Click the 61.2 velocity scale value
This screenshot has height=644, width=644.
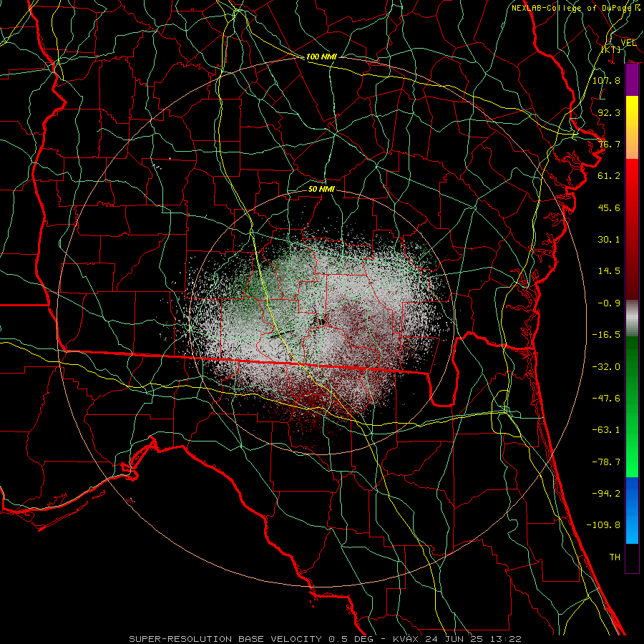pyautogui.click(x=609, y=176)
